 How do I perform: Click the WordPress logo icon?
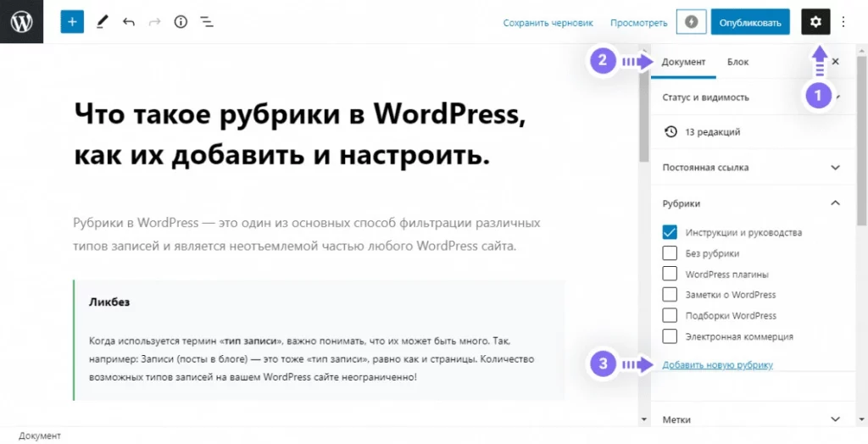click(x=21, y=21)
